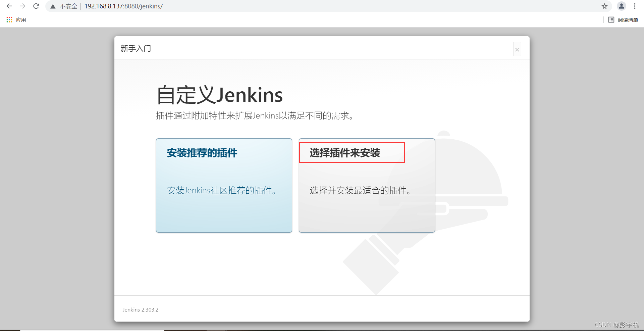Click the 新手入门 dialog title
The width and height of the screenshot is (644, 331).
pos(136,49)
